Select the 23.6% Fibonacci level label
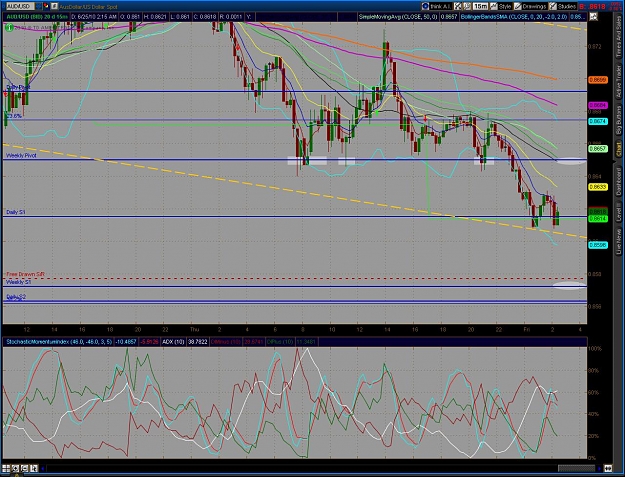This screenshot has height=477, width=625. [14, 116]
